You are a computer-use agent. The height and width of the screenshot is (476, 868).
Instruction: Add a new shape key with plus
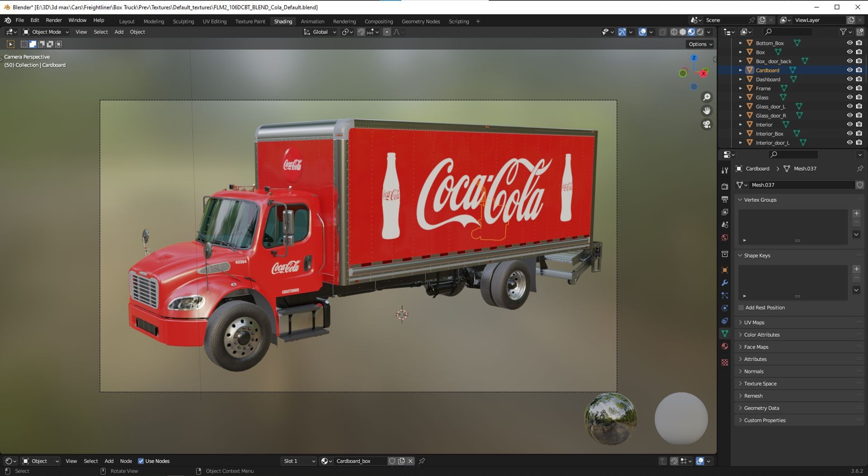click(x=856, y=269)
